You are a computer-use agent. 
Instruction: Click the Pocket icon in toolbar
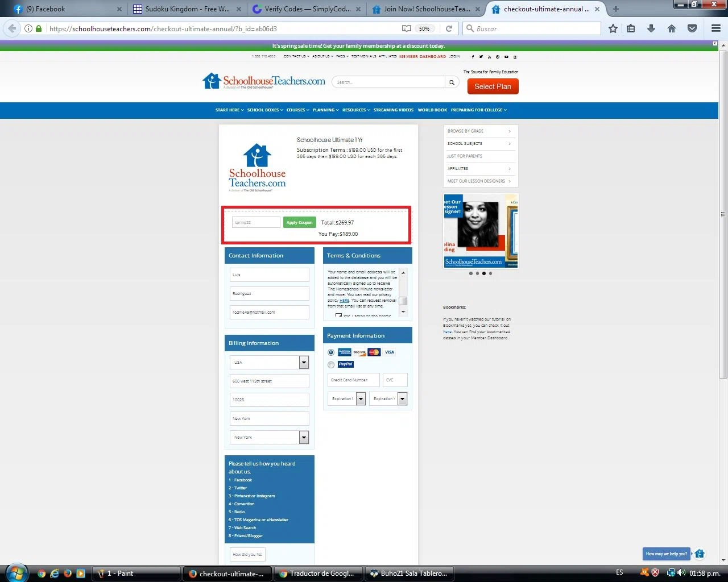coord(692,28)
